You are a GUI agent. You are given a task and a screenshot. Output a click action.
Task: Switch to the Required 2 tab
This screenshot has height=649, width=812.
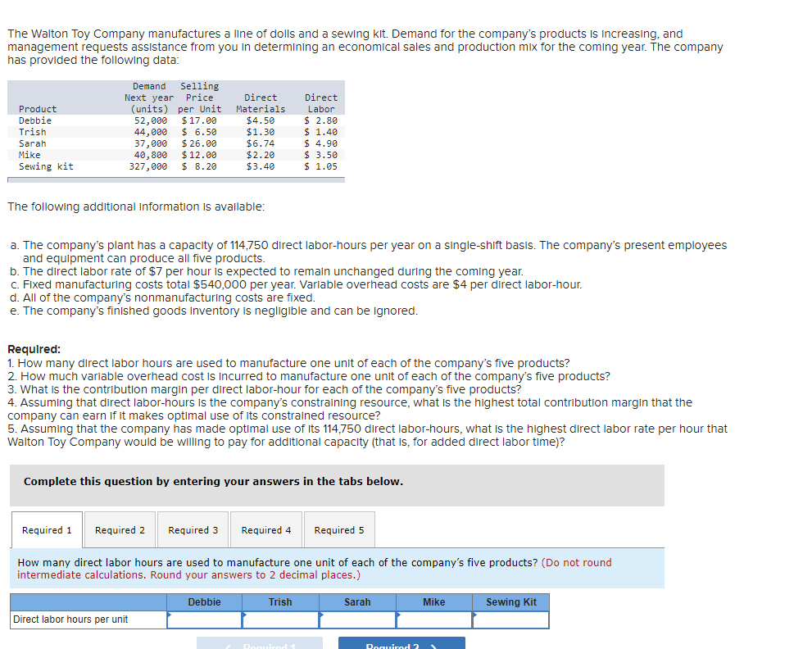coord(120,530)
